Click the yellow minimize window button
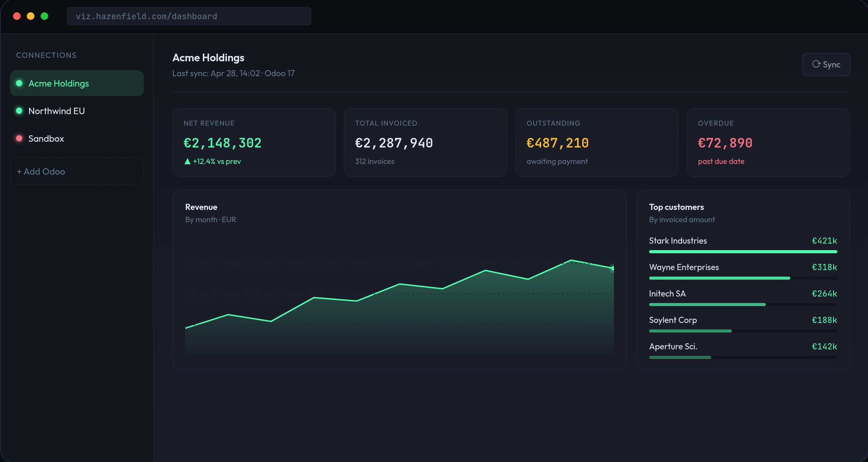 click(31, 16)
